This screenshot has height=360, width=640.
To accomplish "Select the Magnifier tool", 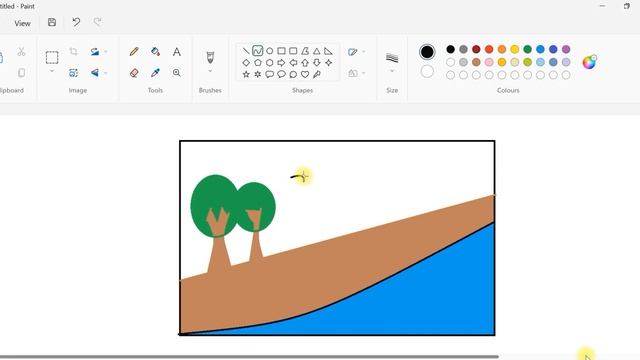I will pos(177,73).
